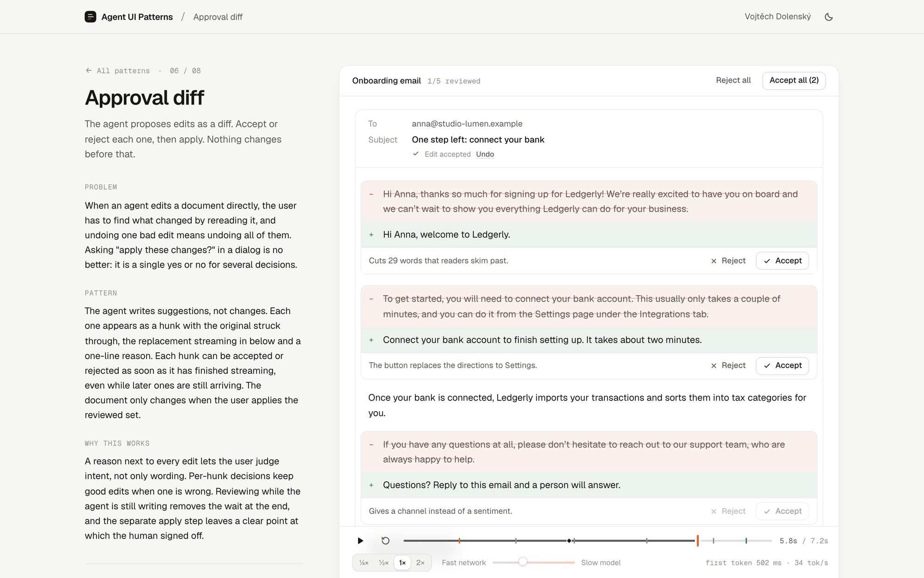Image resolution: width=924 pixels, height=578 pixels.
Task: Click 'Fast network' label
Action: pyautogui.click(x=463, y=563)
